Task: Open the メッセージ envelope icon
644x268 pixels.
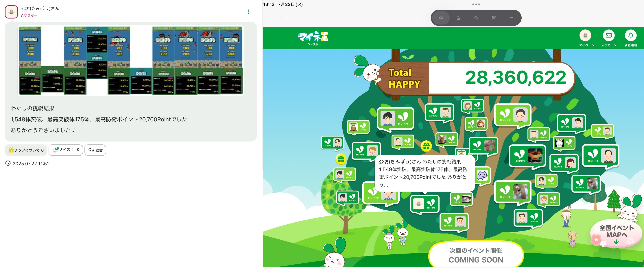Action: [x=608, y=36]
